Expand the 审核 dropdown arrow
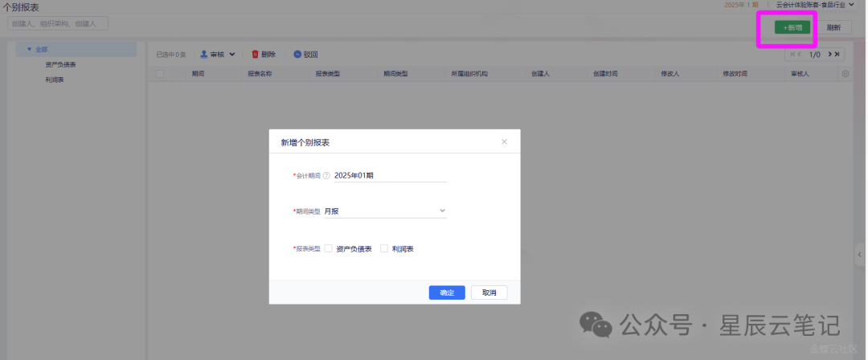Viewport: 868px width, 360px height. coord(233,55)
